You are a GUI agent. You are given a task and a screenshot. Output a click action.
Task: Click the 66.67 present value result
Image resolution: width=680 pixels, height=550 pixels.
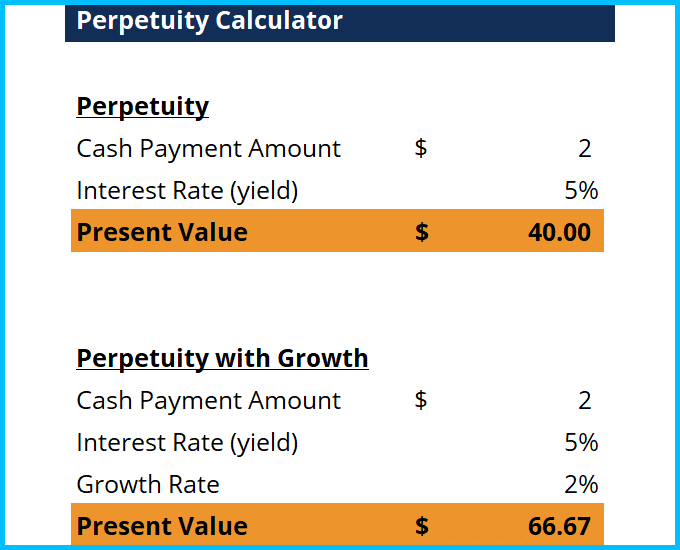[x=559, y=526]
